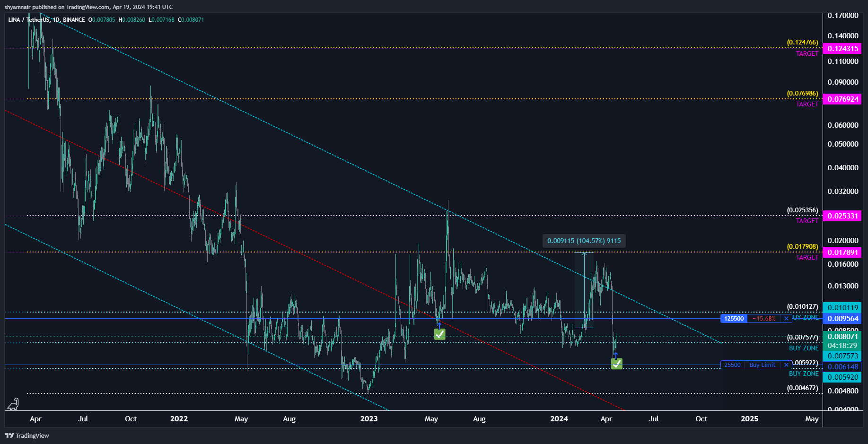Click the BUY ZONE label under (0.005922)

pyautogui.click(x=804, y=374)
